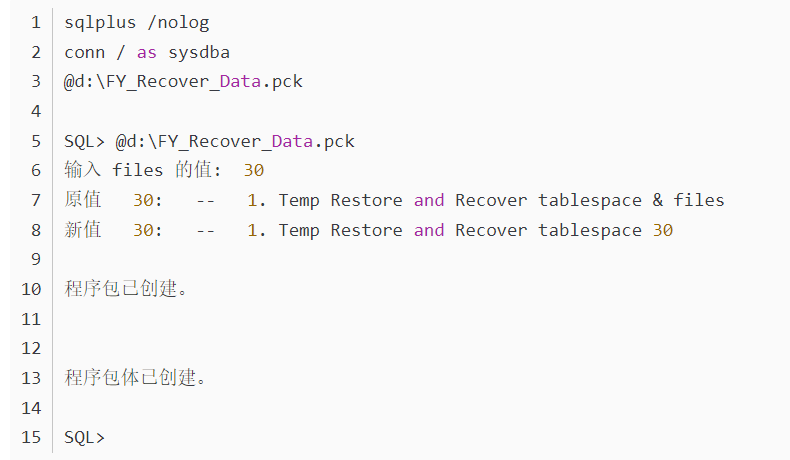Click line number 1 in the gutter
Image resolution: width=790 pixels, height=460 pixels.
35,23
